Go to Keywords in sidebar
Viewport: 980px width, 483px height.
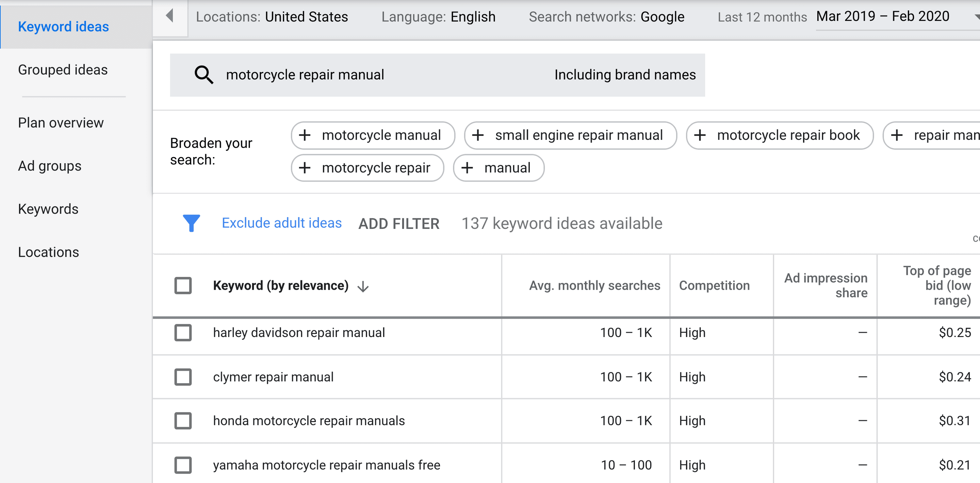[x=48, y=209]
